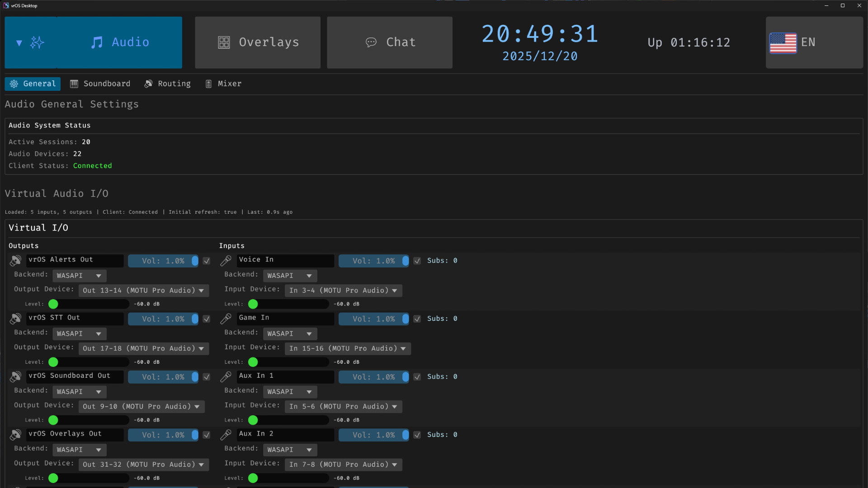Click the speaker icon for vrOS Overlays Out

(x=15, y=435)
